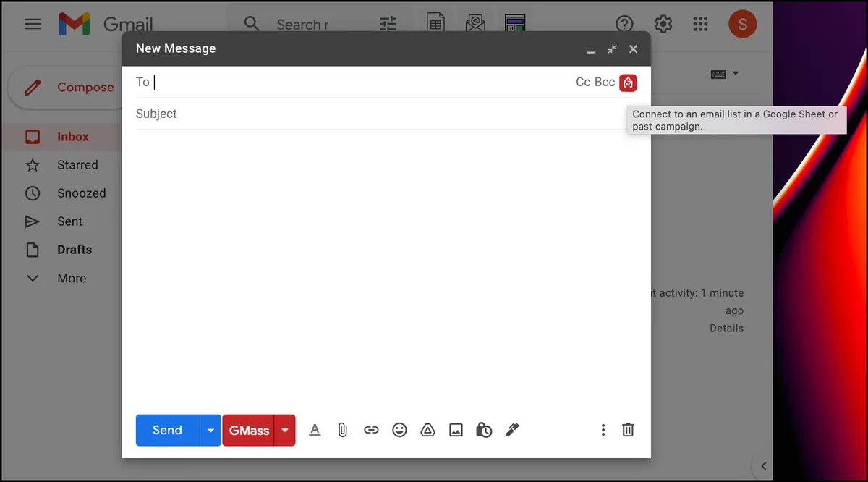Open the GMass settings dropdown arrow
Viewport: 868px width, 482px height.
pyautogui.click(x=285, y=430)
